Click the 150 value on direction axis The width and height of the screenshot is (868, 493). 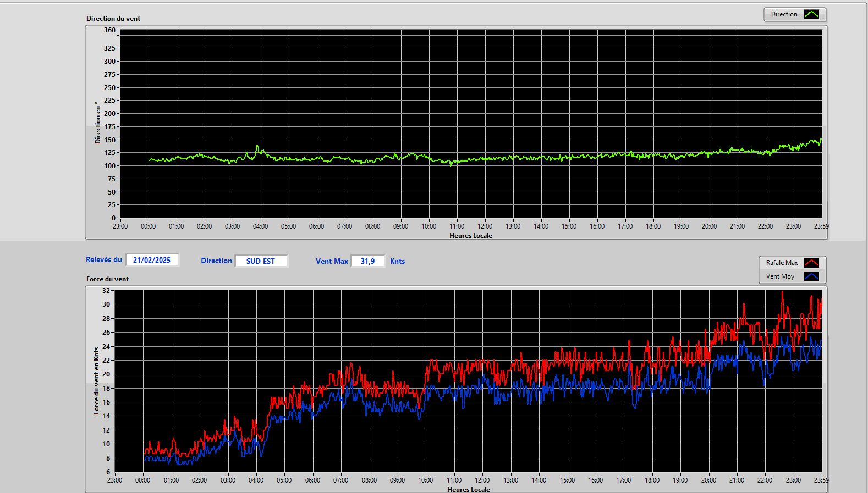109,140
